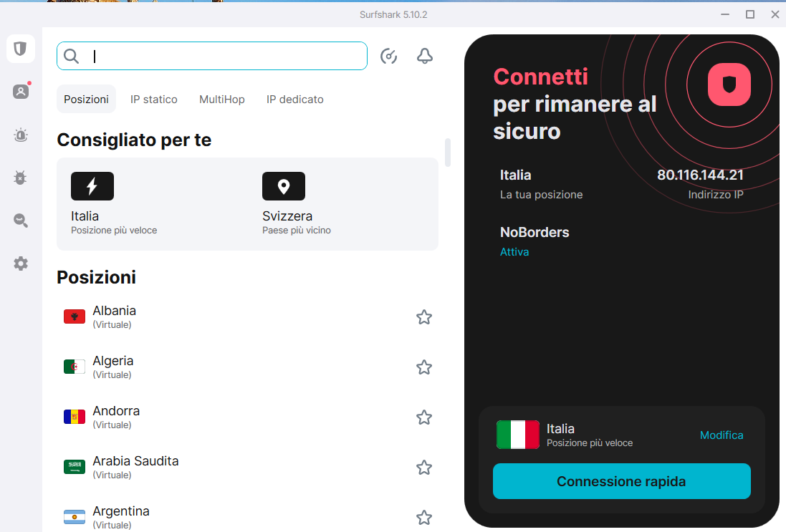This screenshot has width=786, height=532.
Task: Select Algeria (Virtuale) location
Action: tap(248, 367)
